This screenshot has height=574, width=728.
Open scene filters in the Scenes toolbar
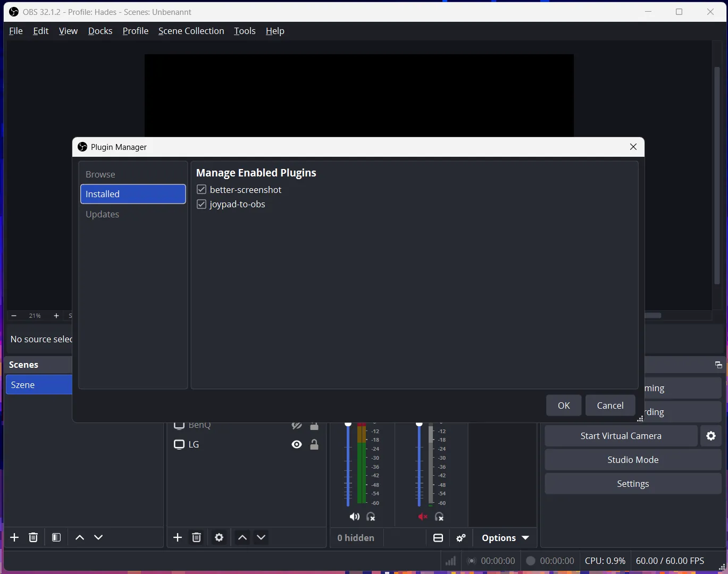tap(56, 537)
